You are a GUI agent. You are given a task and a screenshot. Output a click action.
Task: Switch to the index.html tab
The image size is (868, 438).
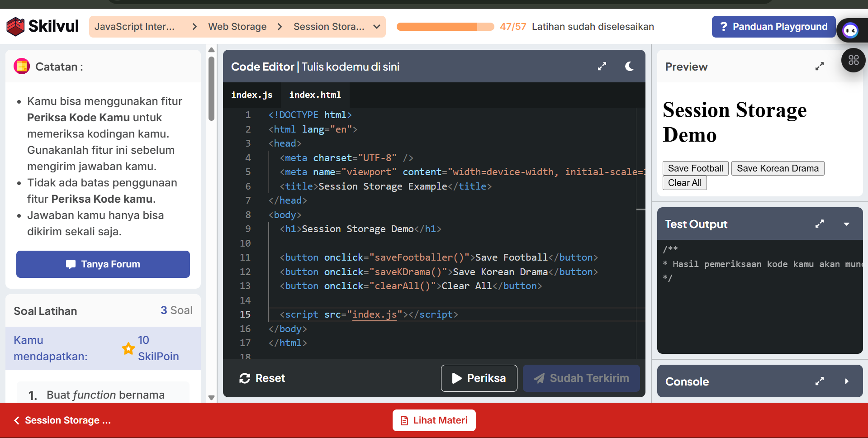point(315,95)
